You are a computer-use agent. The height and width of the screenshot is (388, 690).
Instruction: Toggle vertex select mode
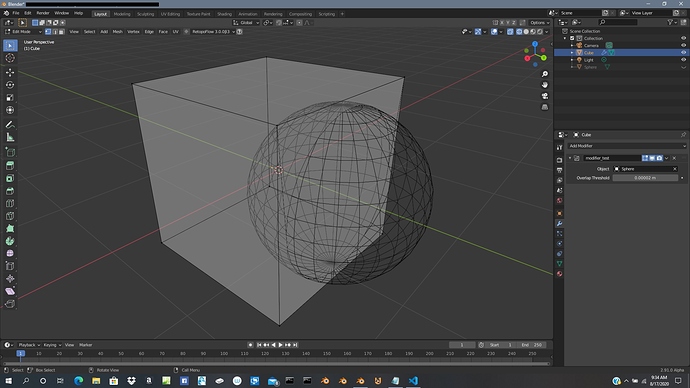pyautogui.click(x=48, y=32)
